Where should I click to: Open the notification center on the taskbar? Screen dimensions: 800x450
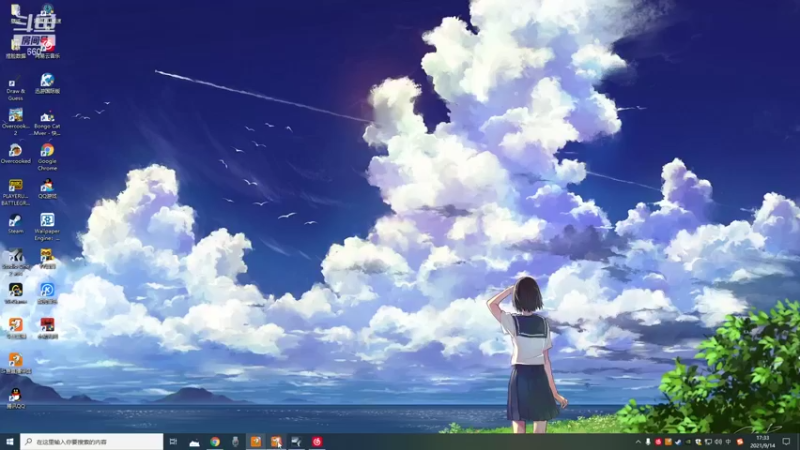(x=786, y=442)
